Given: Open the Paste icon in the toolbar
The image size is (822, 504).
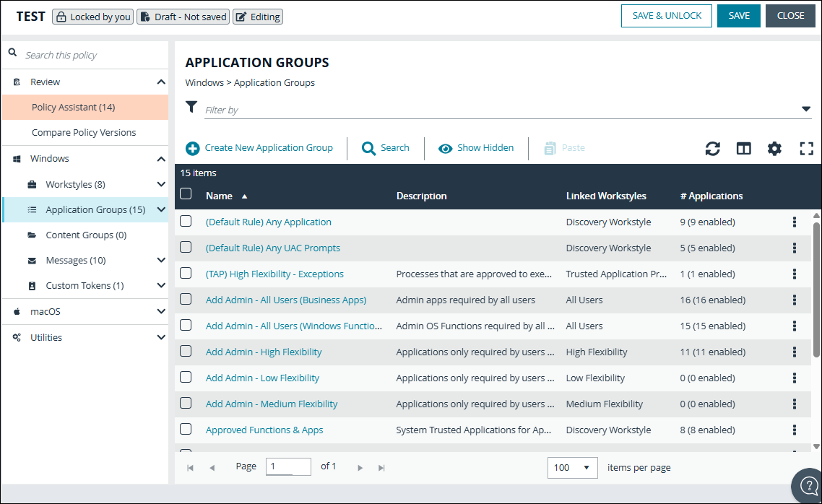Looking at the screenshot, I should (x=563, y=148).
